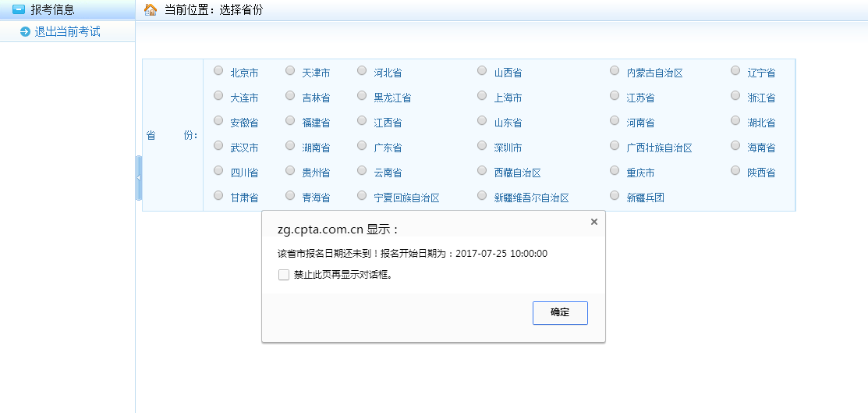Click the 湖北省 province label

tap(761, 123)
